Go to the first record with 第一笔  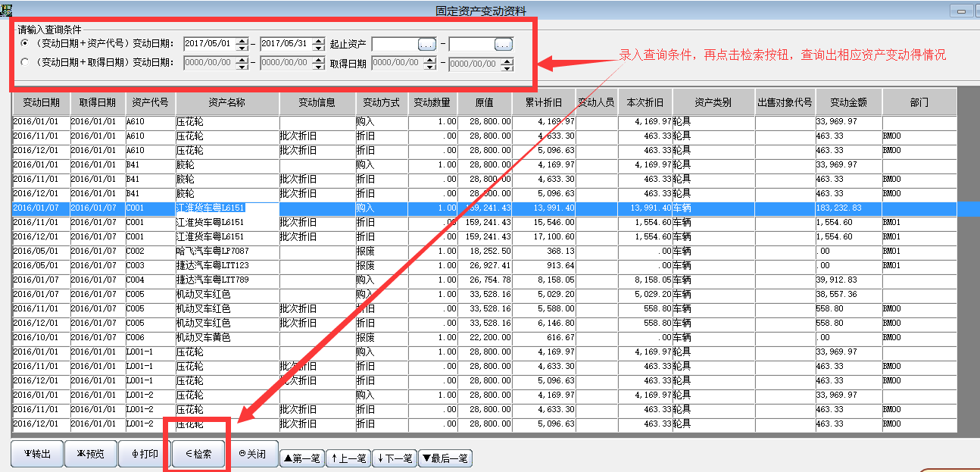301,458
